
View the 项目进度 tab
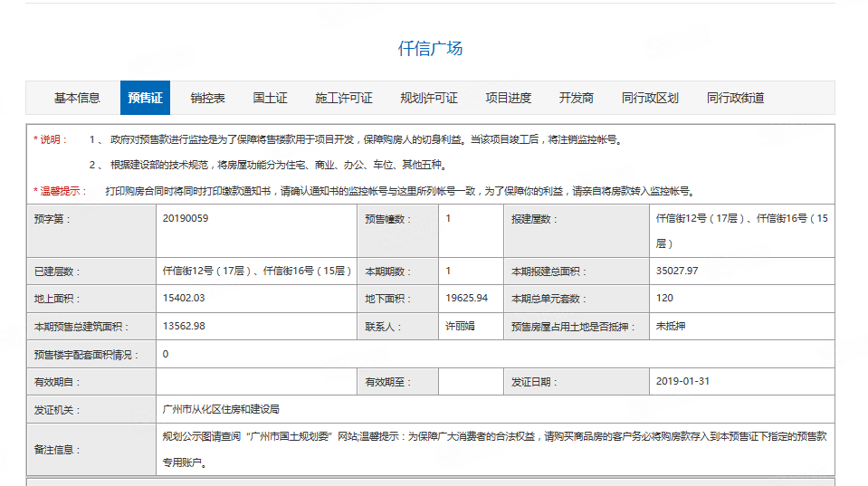(x=508, y=98)
